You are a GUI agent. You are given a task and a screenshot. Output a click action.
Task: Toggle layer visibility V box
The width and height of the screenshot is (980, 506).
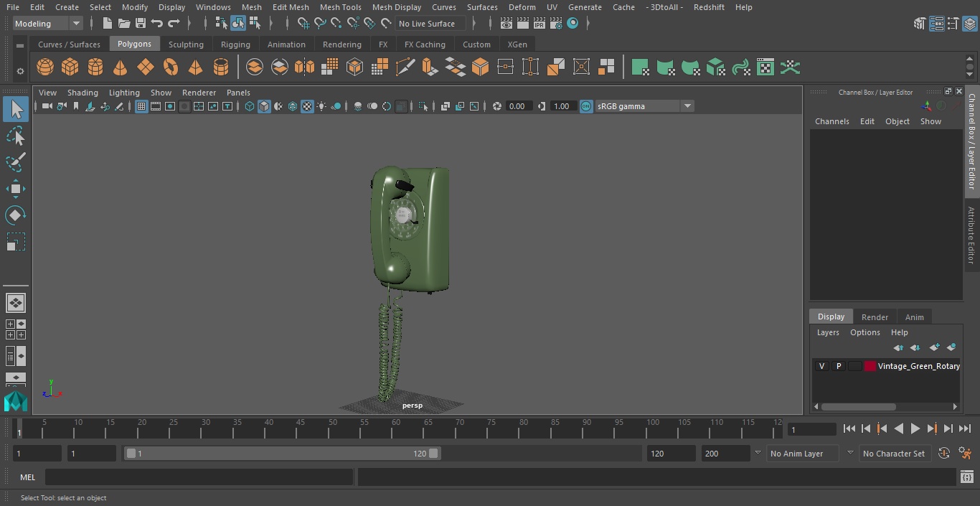click(x=821, y=366)
